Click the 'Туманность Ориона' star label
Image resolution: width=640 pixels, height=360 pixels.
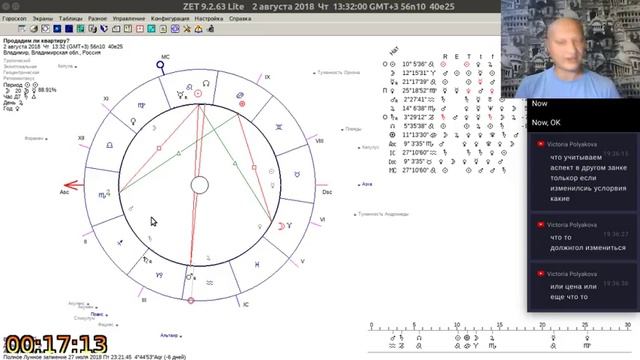coord(338,73)
